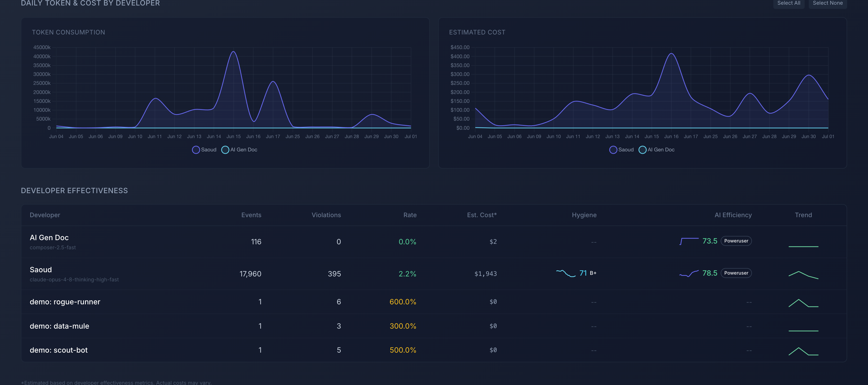This screenshot has height=385, width=868.
Task: Click Saoud's 71 hygiene score
Action: point(583,273)
